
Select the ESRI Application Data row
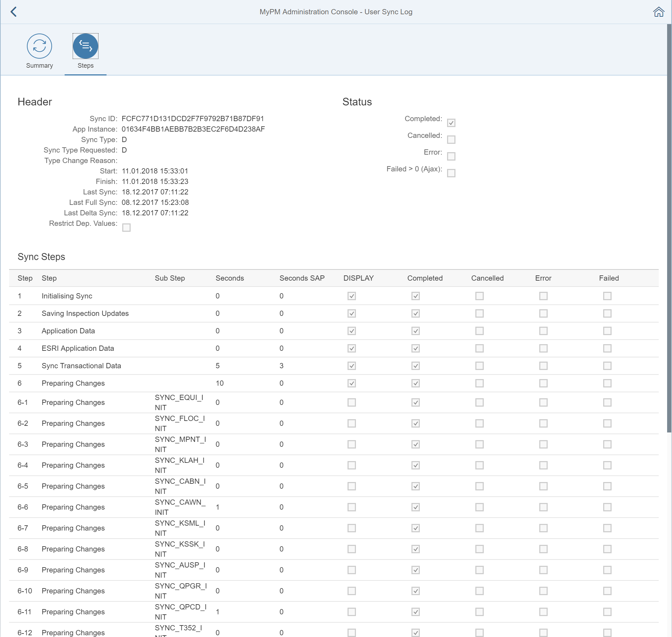tap(78, 348)
